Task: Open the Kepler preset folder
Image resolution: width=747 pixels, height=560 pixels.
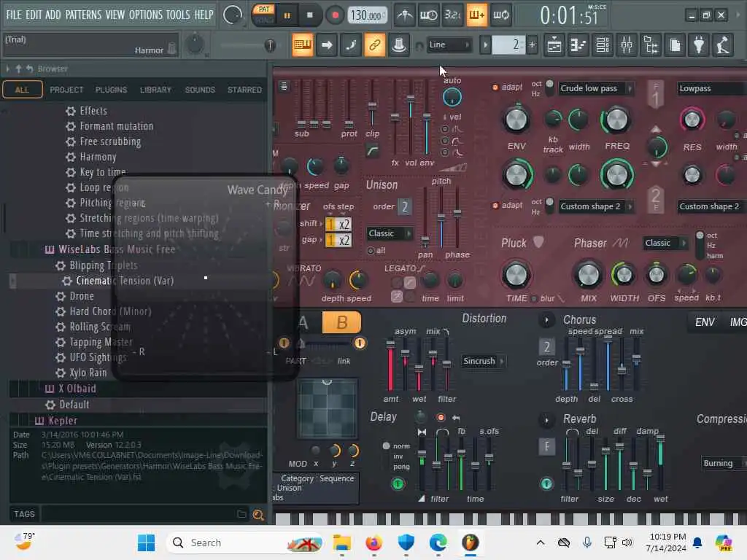Action: [x=63, y=421]
